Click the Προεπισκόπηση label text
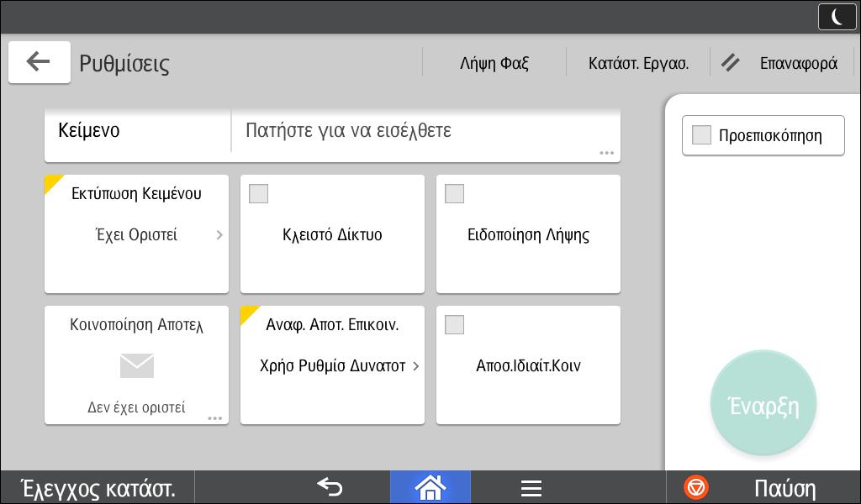 [x=770, y=135]
